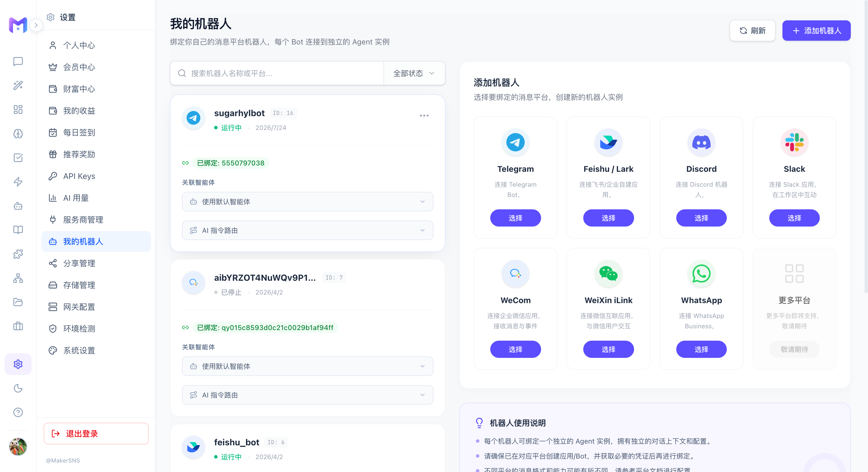This screenshot has width=868, height=472.
Task: Click the network hierarchy icon in rail
Action: pyautogui.click(x=18, y=278)
